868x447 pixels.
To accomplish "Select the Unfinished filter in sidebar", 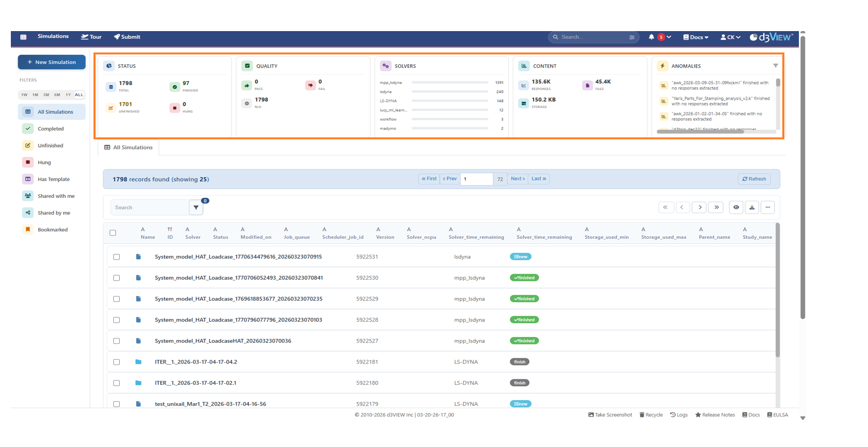I will (50, 146).
